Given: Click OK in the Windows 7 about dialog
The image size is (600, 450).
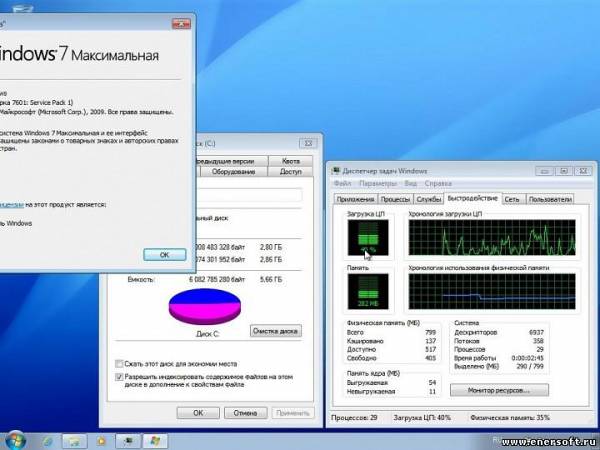Looking at the screenshot, I should (x=165, y=255).
